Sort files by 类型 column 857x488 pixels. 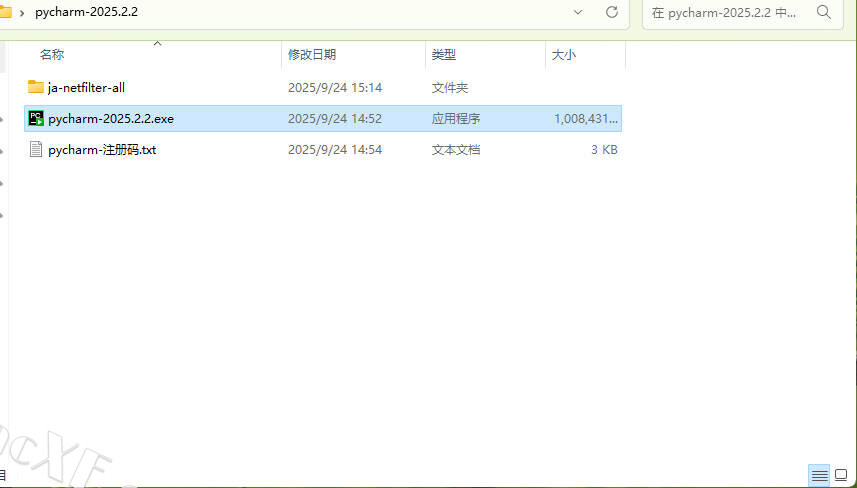(444, 55)
